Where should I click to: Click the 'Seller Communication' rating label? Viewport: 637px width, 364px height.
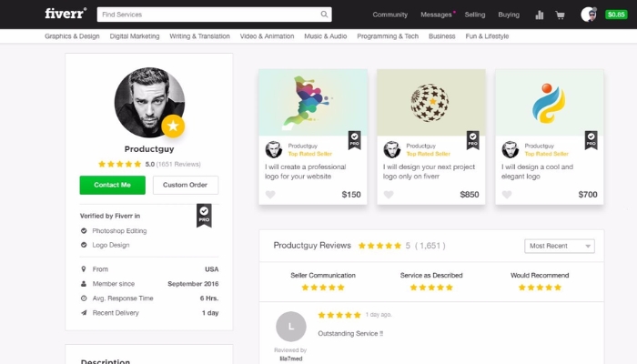pos(323,275)
